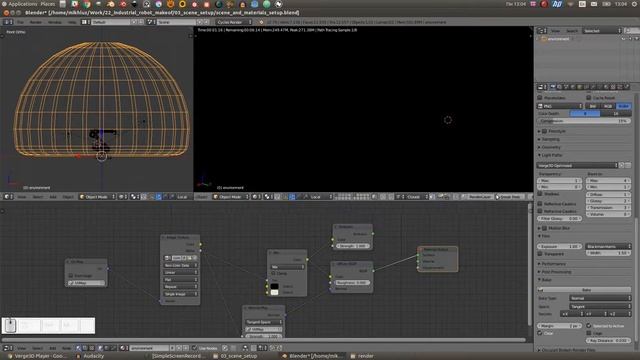Click viewport shading icon in left 3D view
This screenshot has height=360, width=640.
(x=122, y=197)
